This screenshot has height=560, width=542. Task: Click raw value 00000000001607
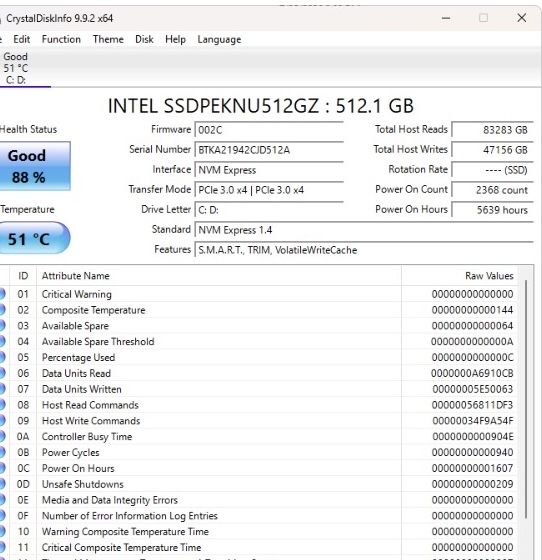point(472,468)
